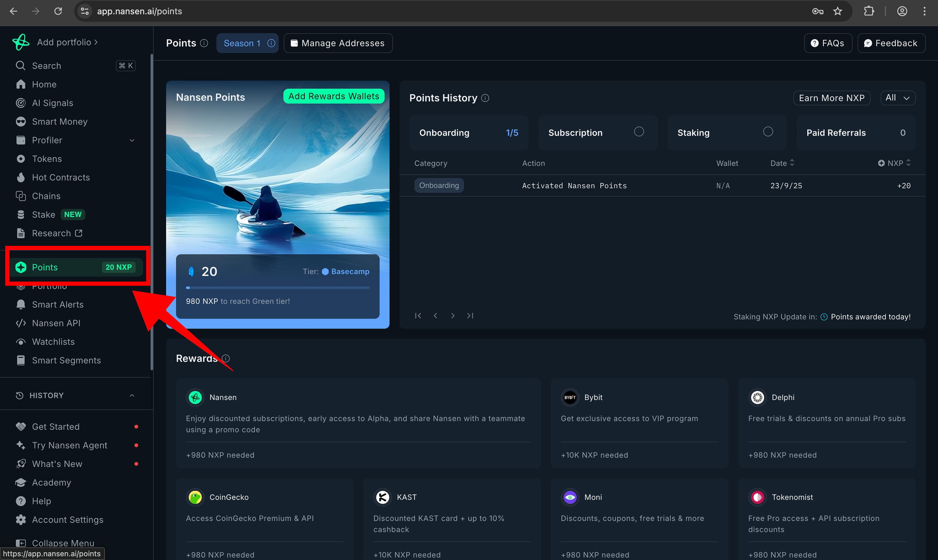Click the Smart Alerts bell icon
The width and height of the screenshot is (938, 560).
coord(21,304)
